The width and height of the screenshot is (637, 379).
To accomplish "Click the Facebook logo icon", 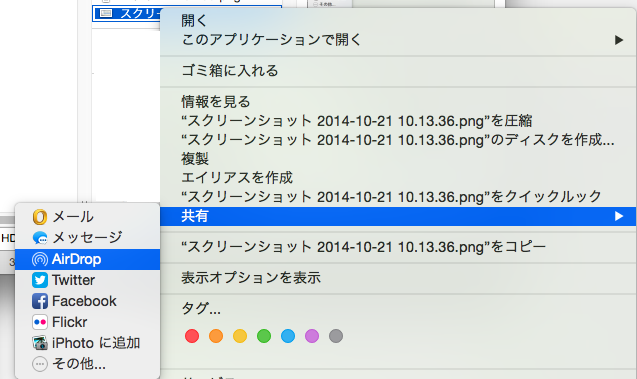I will pyautogui.click(x=40, y=301).
